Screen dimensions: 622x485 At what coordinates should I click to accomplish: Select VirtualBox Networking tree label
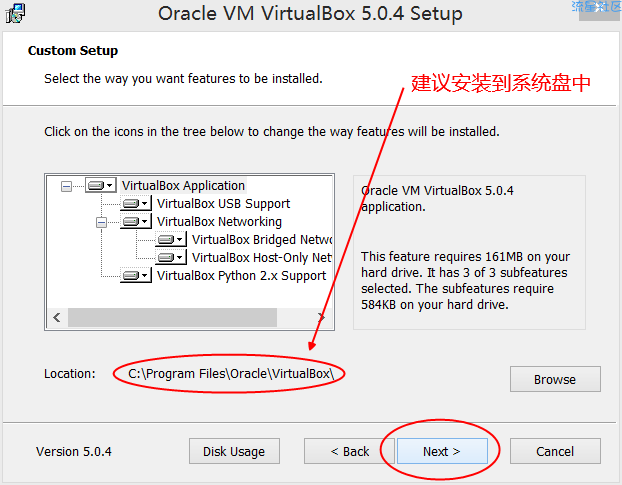coord(219,222)
